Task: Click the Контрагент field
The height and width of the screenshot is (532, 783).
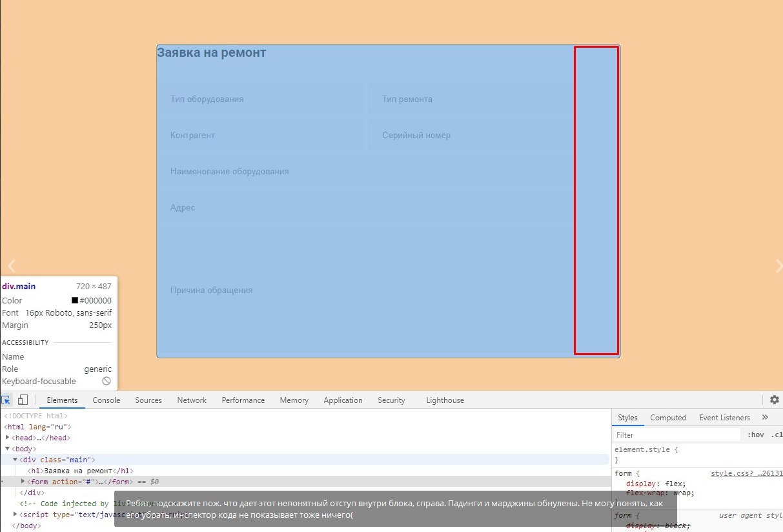Action: (x=261, y=136)
